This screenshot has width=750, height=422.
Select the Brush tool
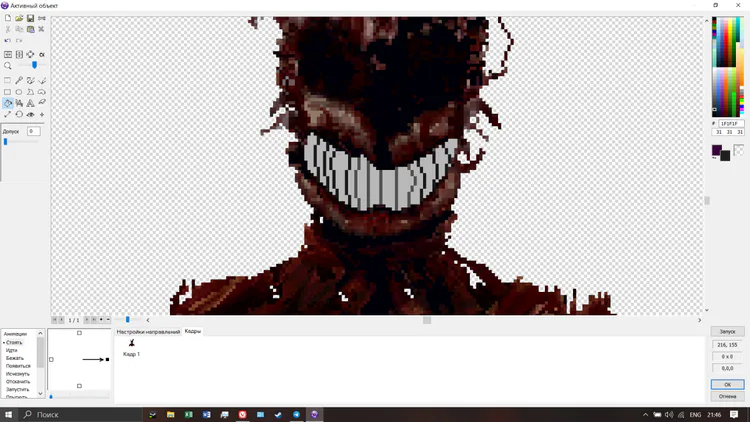click(x=30, y=80)
